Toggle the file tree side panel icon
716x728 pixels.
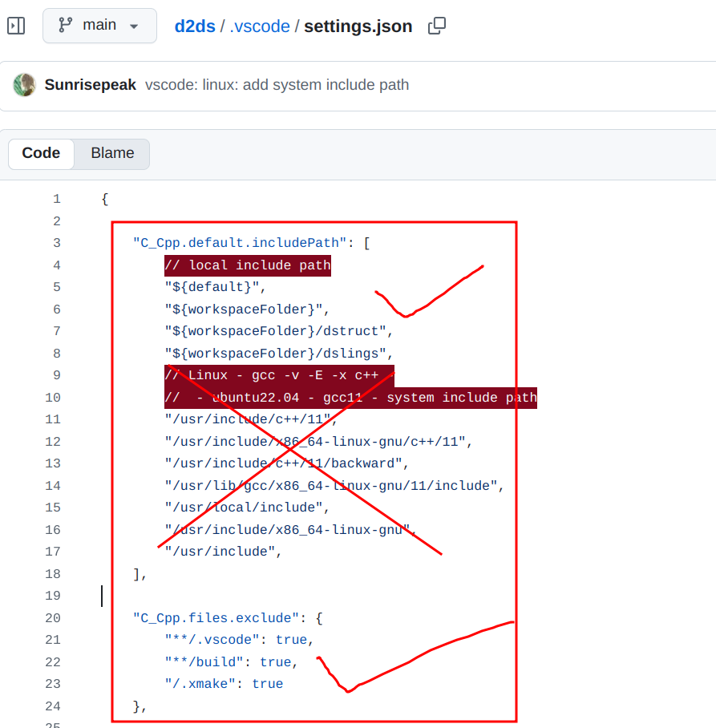16,26
